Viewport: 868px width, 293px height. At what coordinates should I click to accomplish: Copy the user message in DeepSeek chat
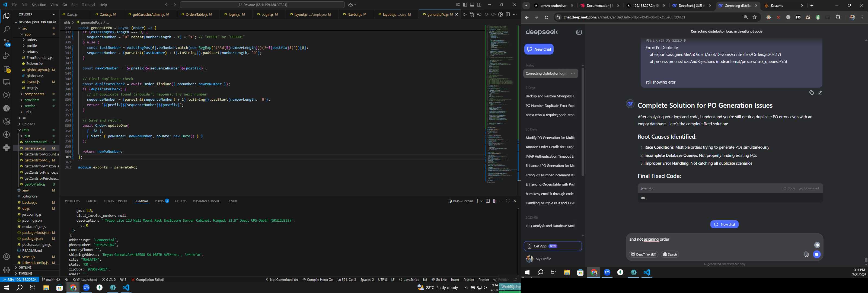coord(811,93)
